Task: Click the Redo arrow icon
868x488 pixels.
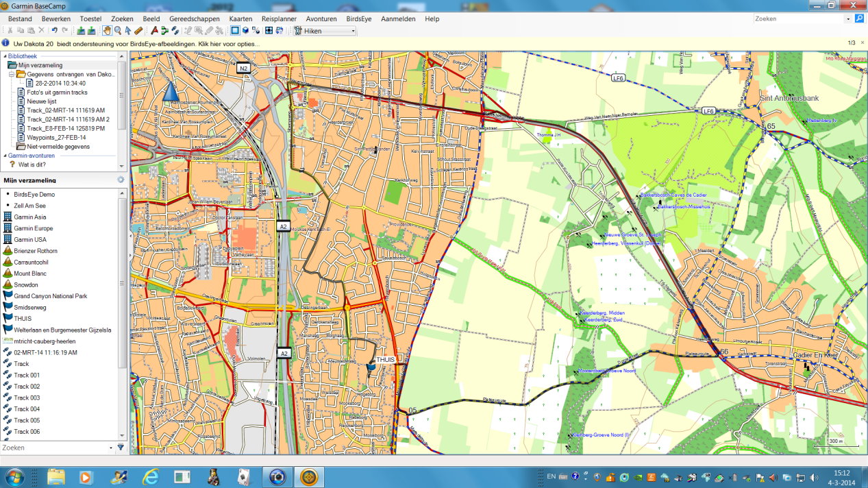Action: coord(64,30)
